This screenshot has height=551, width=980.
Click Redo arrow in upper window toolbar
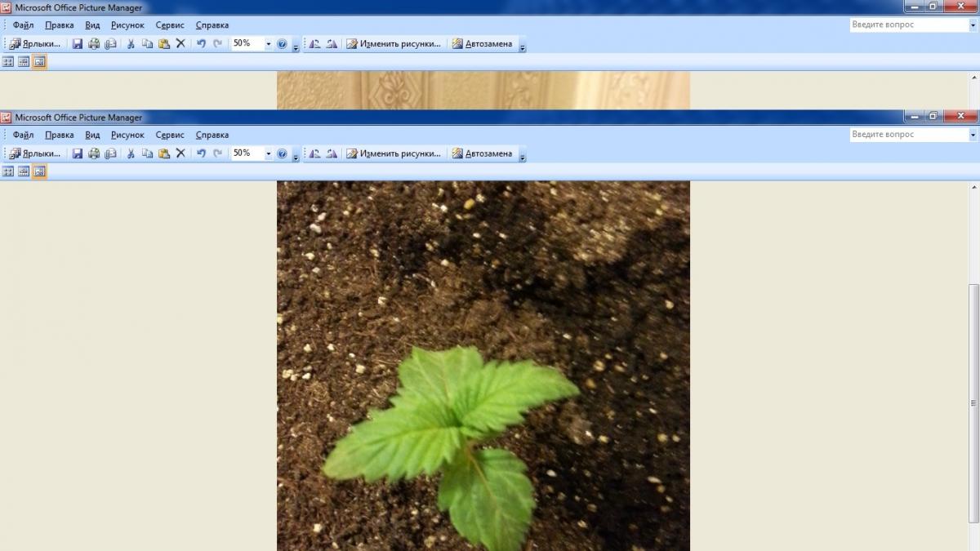tap(217, 44)
